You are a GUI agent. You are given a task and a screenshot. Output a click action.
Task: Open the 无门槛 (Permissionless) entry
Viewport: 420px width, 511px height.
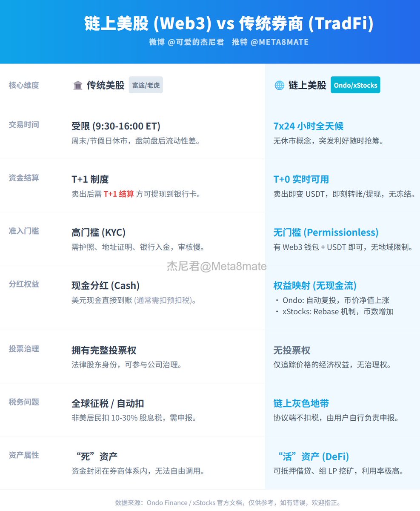326,232
